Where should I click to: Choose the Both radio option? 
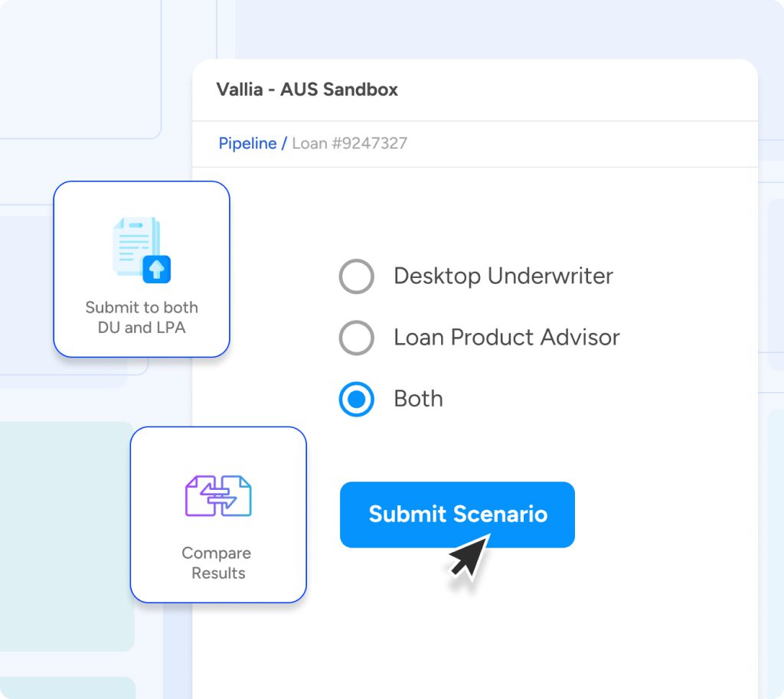(356, 399)
